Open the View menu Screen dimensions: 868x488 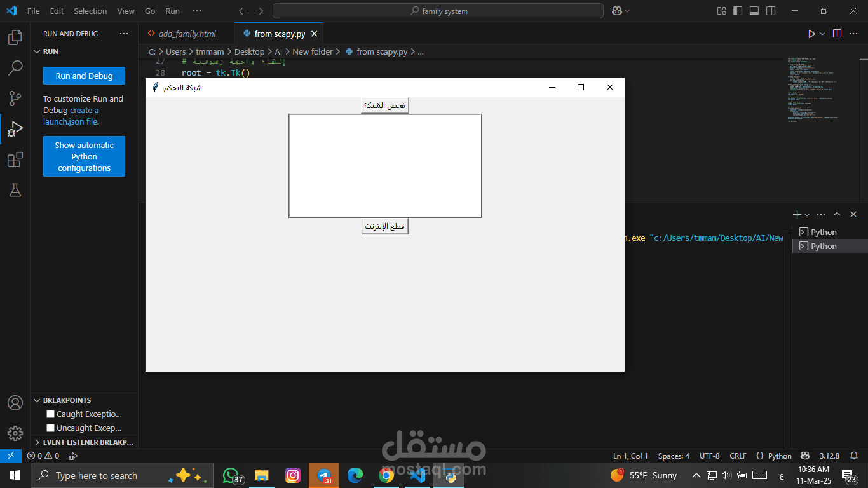pos(126,11)
